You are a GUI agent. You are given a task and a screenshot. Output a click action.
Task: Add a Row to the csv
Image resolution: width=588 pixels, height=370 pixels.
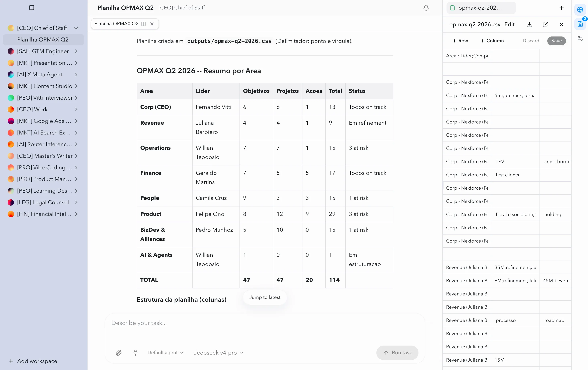coord(460,41)
